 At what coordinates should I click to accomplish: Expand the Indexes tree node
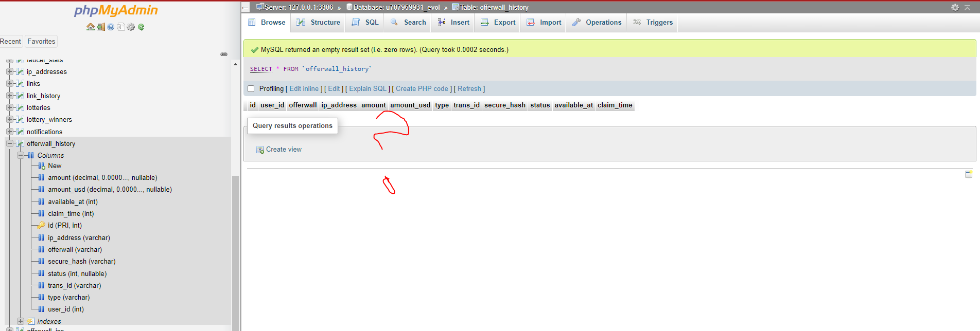click(21, 321)
